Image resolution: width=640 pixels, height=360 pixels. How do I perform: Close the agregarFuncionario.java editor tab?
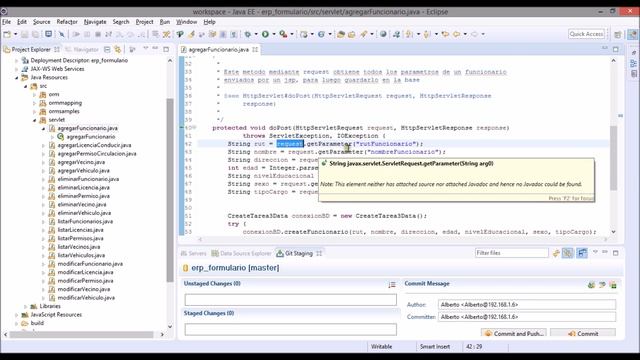[255, 49]
